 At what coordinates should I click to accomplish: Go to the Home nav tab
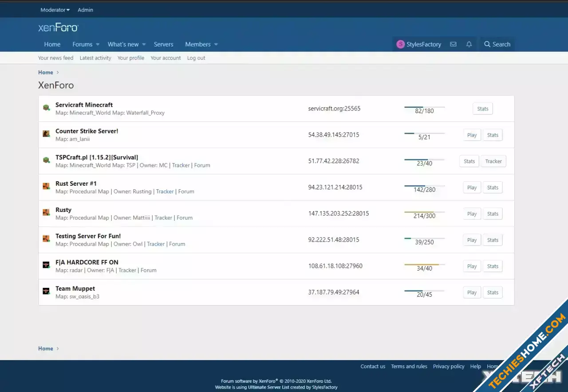[52, 44]
